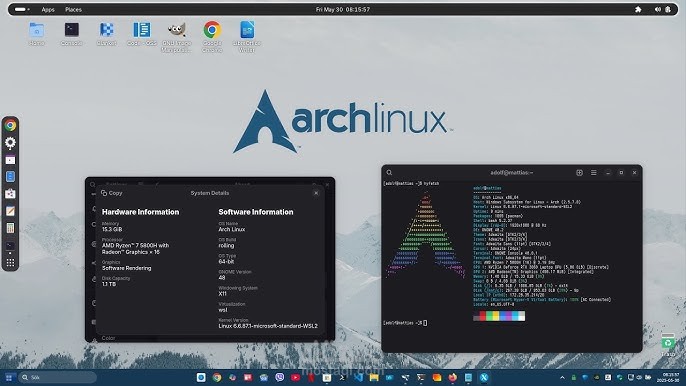Open the Console desktop shortcut

pos(71,34)
